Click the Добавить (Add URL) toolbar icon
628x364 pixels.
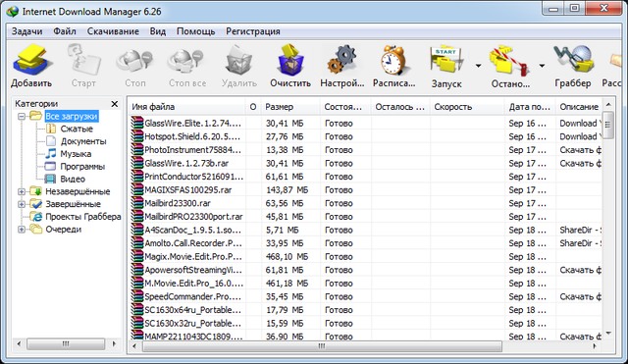pyautogui.click(x=31, y=60)
